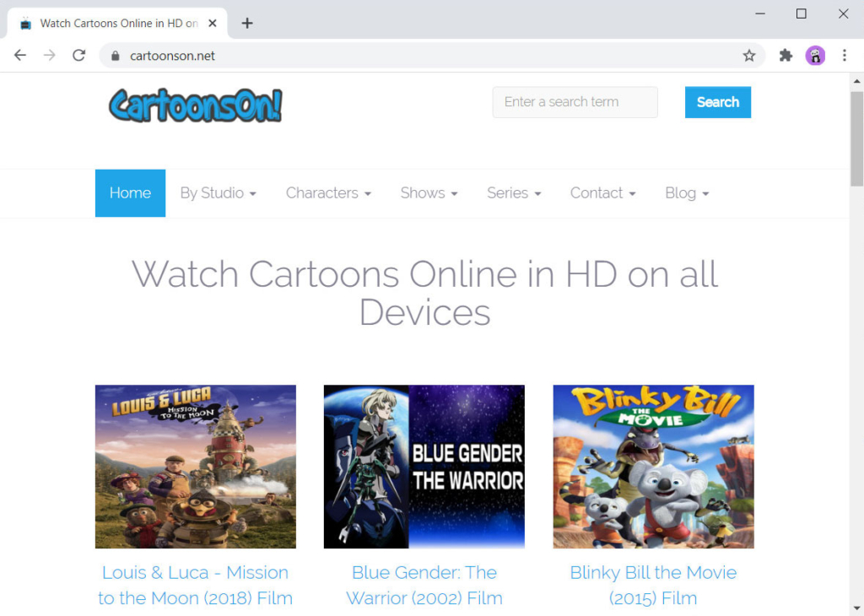Go to the Home menu item

(x=130, y=193)
